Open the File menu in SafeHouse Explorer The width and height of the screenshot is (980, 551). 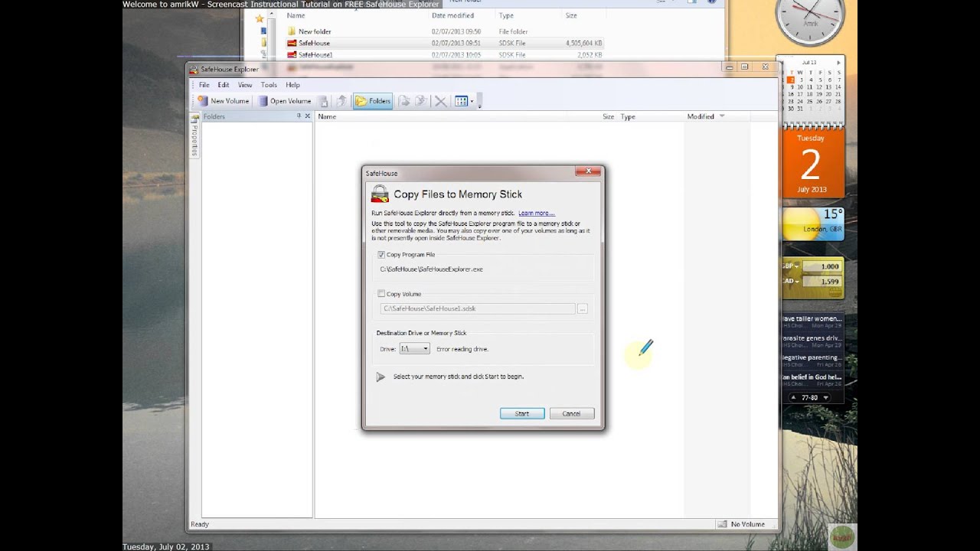(204, 85)
